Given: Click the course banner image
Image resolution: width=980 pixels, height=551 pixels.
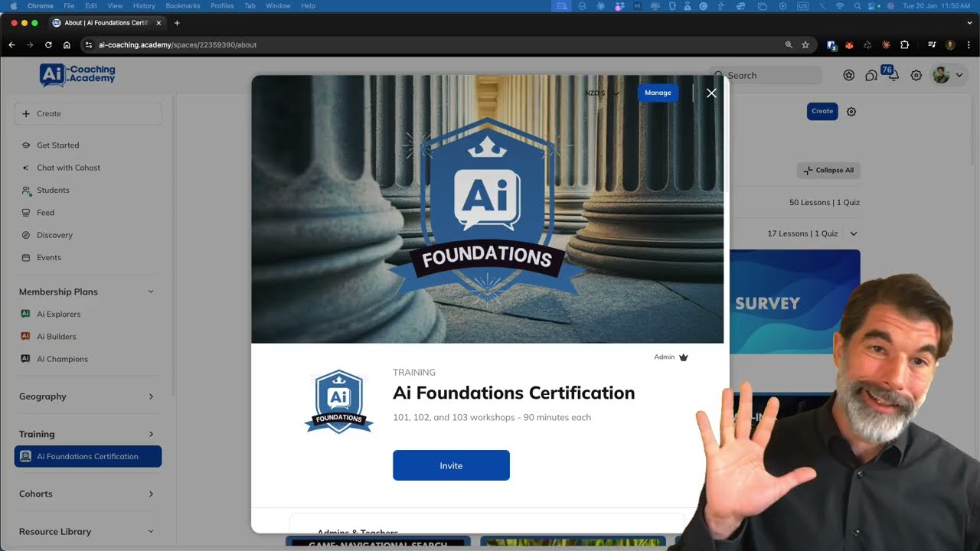Looking at the screenshot, I should 487,209.
